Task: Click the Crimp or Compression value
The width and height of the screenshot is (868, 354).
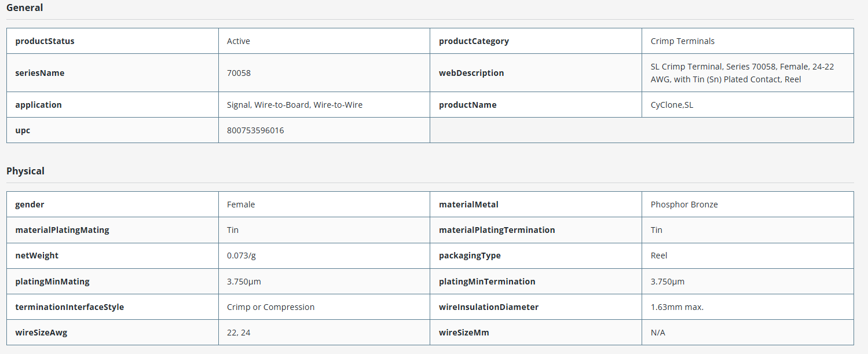Action: click(x=271, y=307)
